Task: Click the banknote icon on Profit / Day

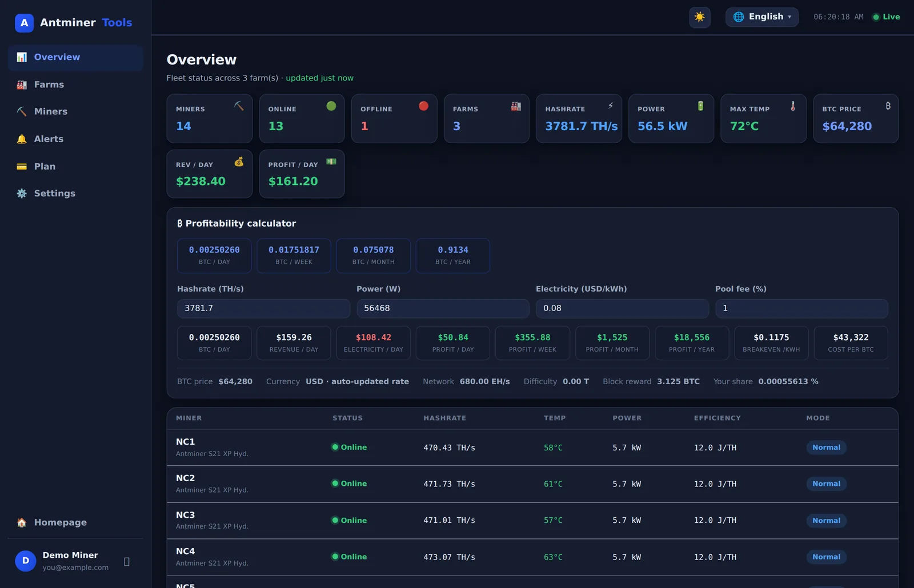Action: pyautogui.click(x=331, y=162)
